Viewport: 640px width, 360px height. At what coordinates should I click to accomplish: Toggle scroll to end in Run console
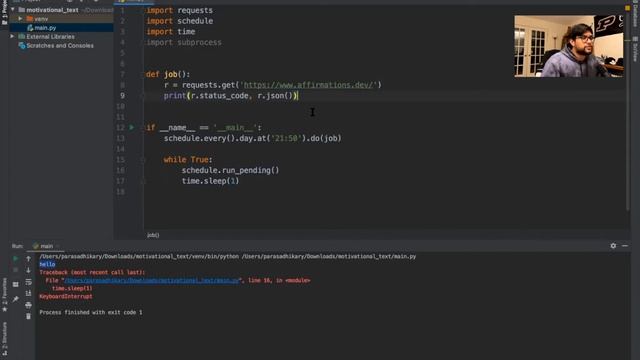[28, 293]
